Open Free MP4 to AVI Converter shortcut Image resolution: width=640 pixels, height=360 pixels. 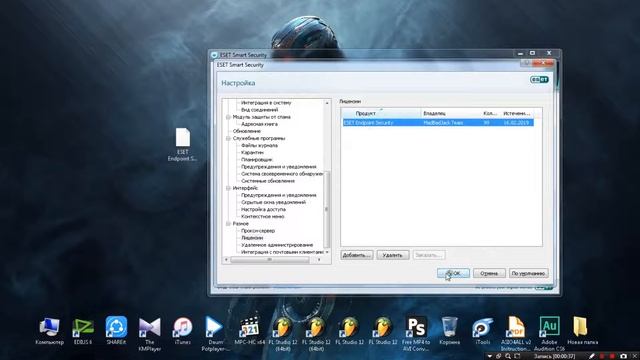[416, 334]
